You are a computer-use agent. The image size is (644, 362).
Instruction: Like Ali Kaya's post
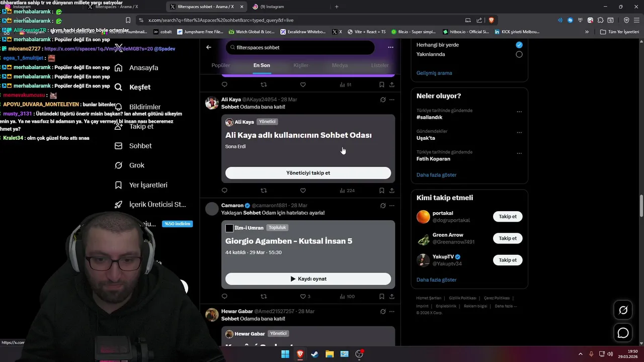303,191
